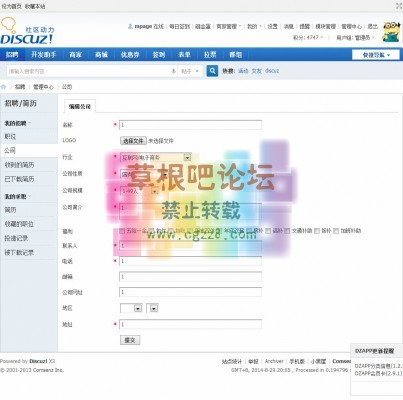The height and width of the screenshot is (400, 403).
Task: Click the hot search word discuz
Action: [272, 71]
